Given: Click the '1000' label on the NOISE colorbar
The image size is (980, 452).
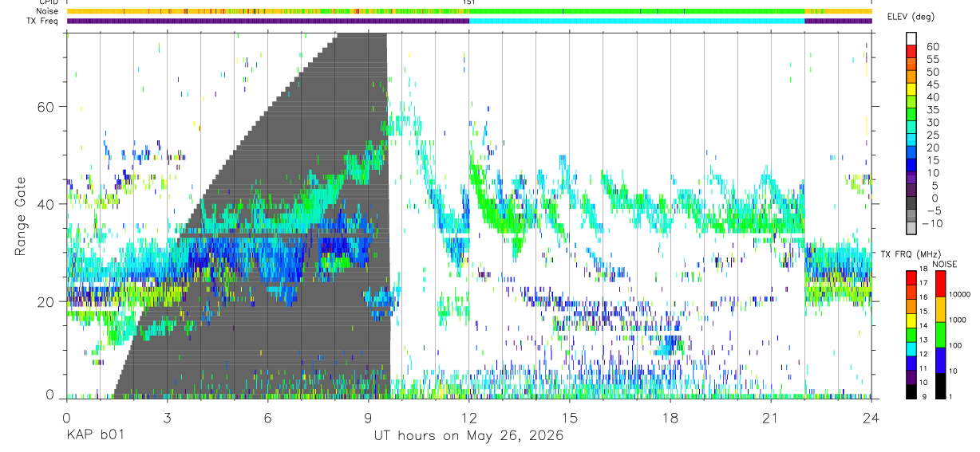Looking at the screenshot, I should (x=958, y=320).
